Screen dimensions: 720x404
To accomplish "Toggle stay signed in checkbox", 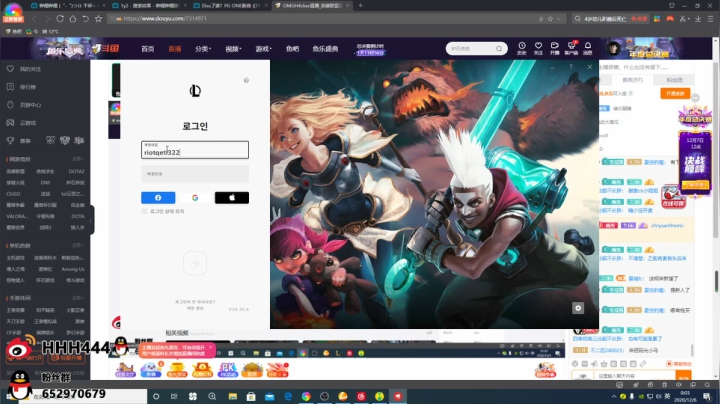I will point(144,211).
